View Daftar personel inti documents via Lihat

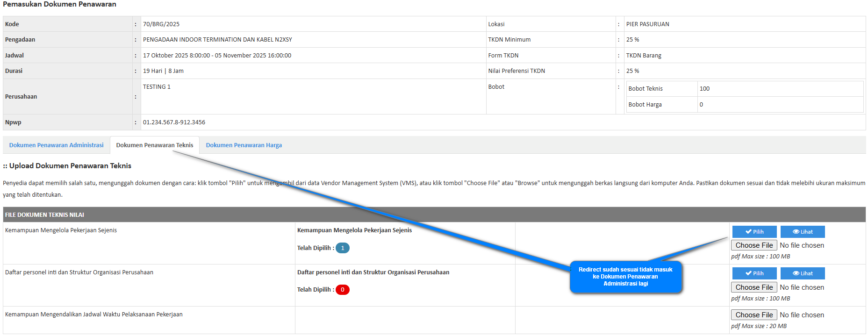pos(802,273)
